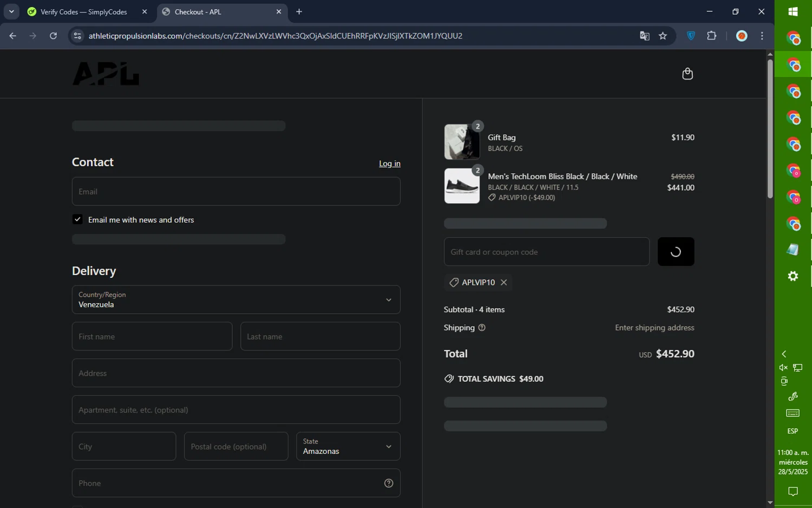Show hidden tray icons chevron
Image resolution: width=812 pixels, height=508 pixels.
point(784,354)
